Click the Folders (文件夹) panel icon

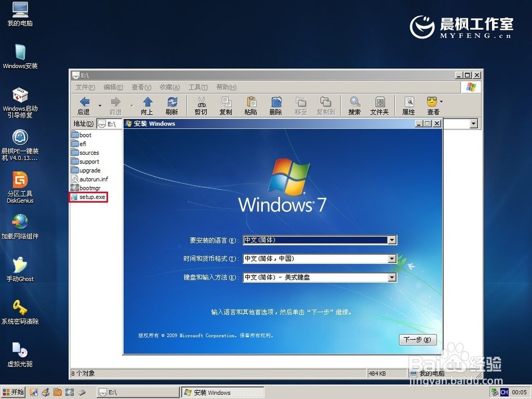[x=380, y=104]
